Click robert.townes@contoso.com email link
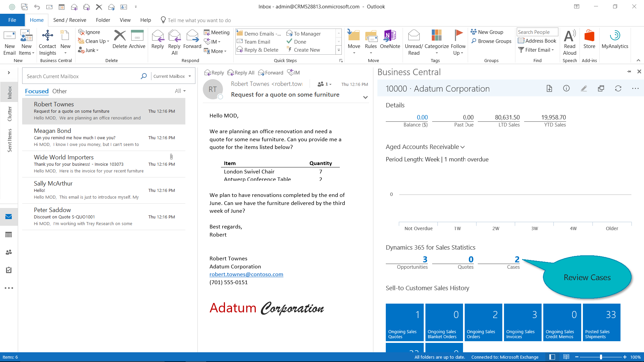The image size is (644, 362). point(246,274)
